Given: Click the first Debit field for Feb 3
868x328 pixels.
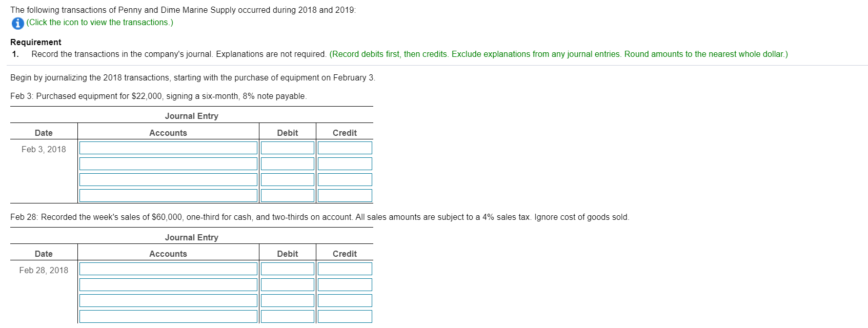Looking at the screenshot, I should point(288,148).
